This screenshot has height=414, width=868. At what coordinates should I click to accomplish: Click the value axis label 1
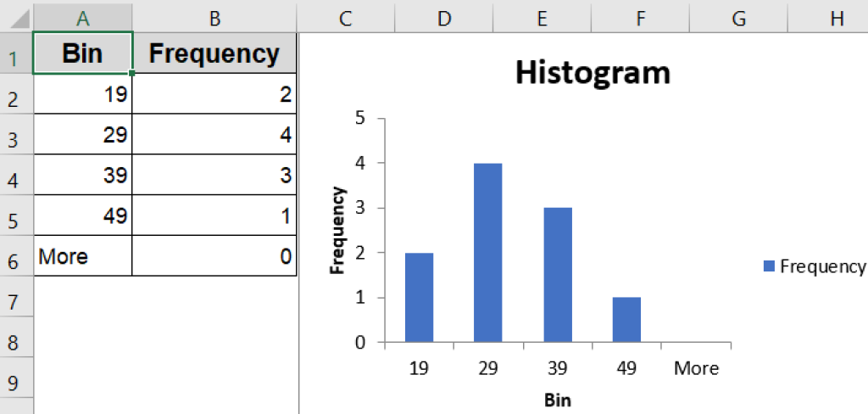360,298
